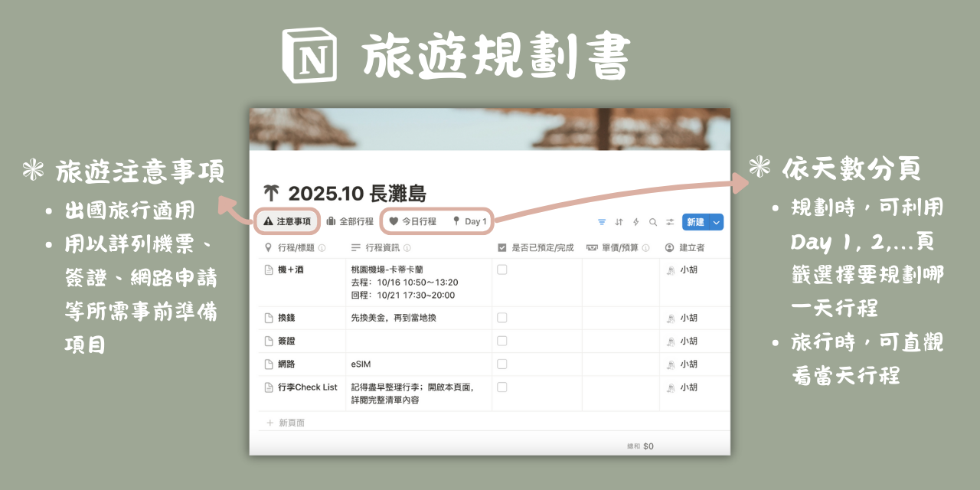Click the 記得盡早整理行李 info cell
Screen dimensions: 980x490
419,394
